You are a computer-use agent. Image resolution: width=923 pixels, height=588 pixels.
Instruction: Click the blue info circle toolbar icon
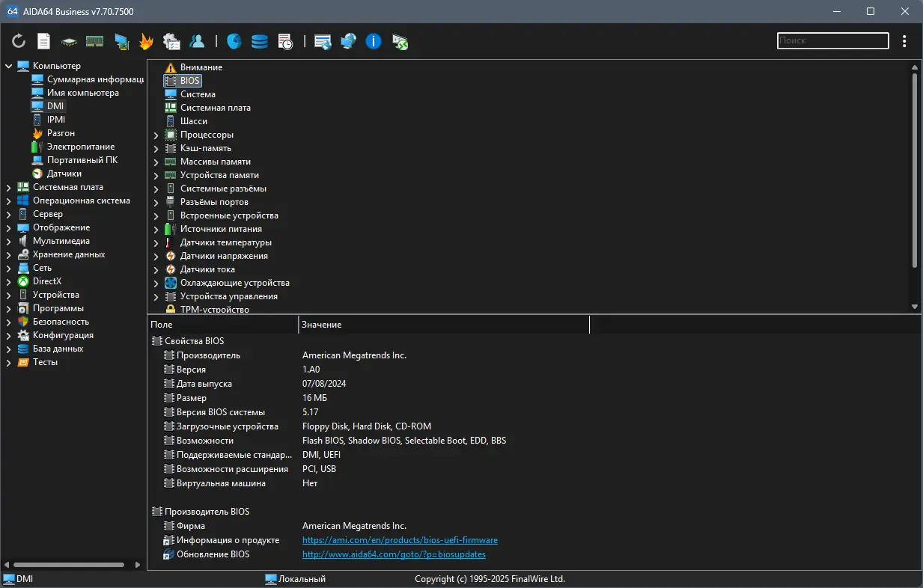point(374,41)
